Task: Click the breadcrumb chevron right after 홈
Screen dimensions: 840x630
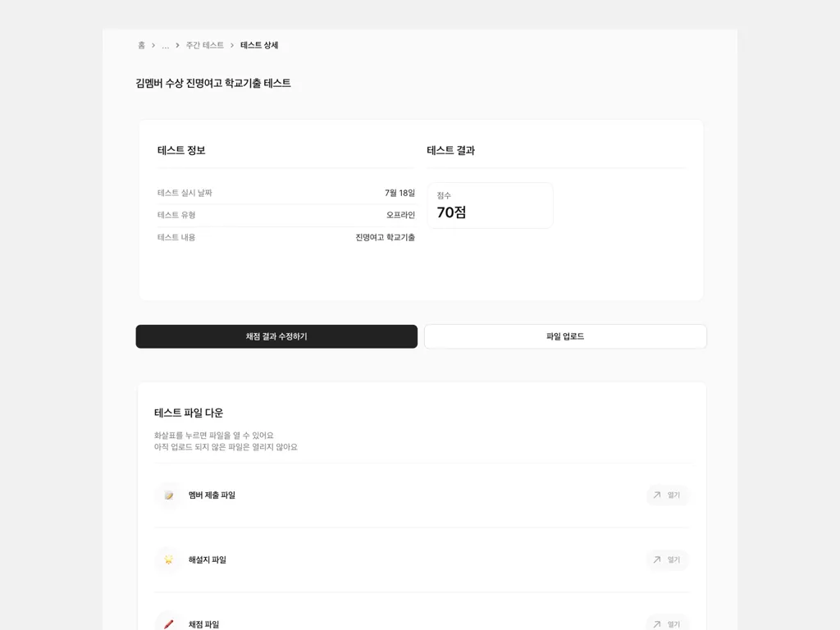Action: 153,45
